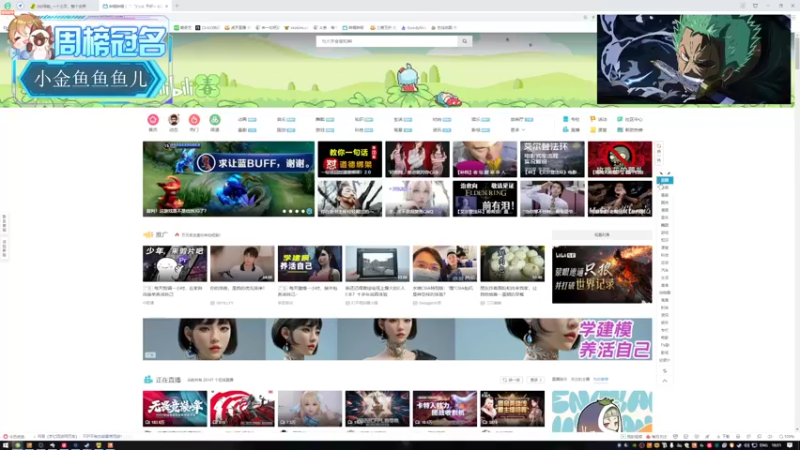Click inside the bilibili search field

point(387,41)
